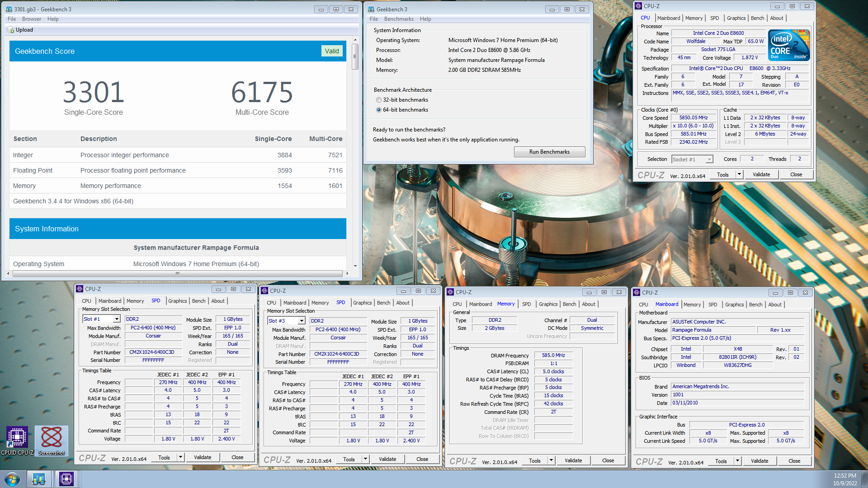Click DRAM Frequency value 585.0 MHz
The height and width of the screenshot is (488, 868).
pos(553,355)
